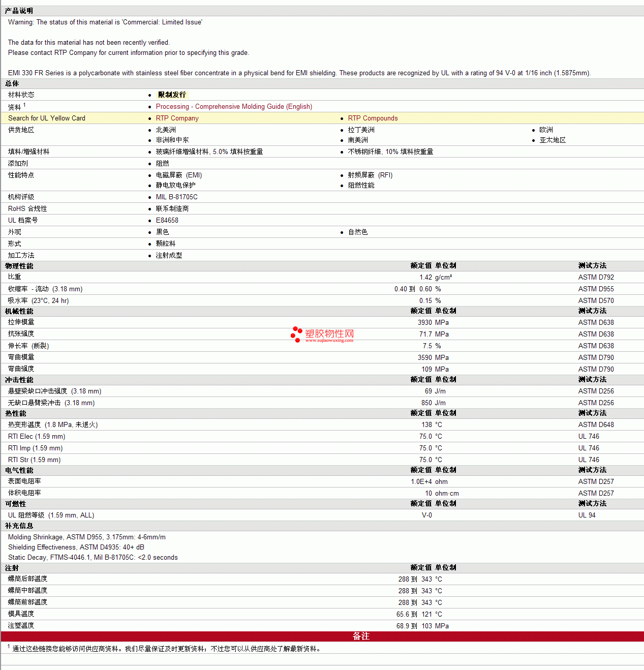Click the RTI Imp (1.59 mm) row label

pyautogui.click(x=36, y=448)
